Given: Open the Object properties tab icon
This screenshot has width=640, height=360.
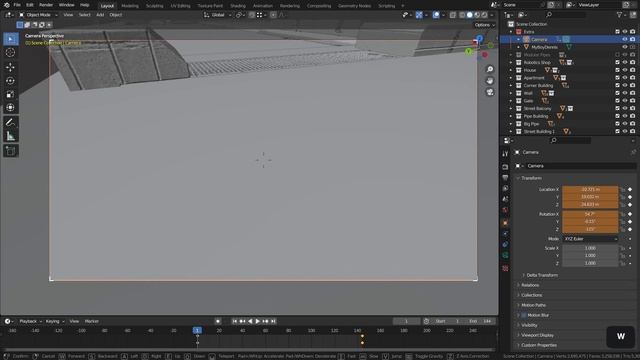Looking at the screenshot, I should (x=505, y=223).
